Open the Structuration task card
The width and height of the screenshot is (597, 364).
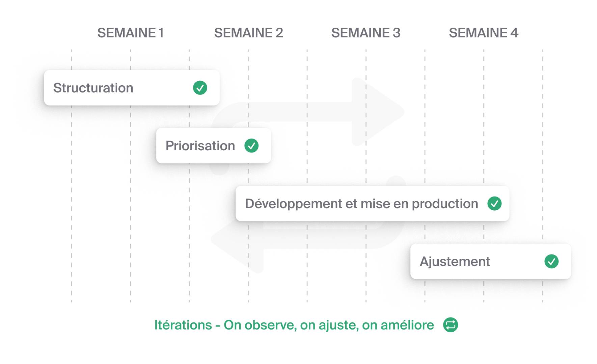pyautogui.click(x=132, y=88)
